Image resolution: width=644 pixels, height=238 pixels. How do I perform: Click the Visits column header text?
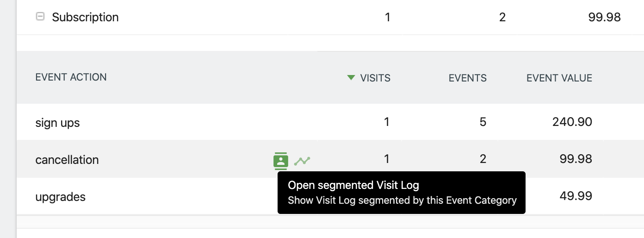(x=375, y=78)
